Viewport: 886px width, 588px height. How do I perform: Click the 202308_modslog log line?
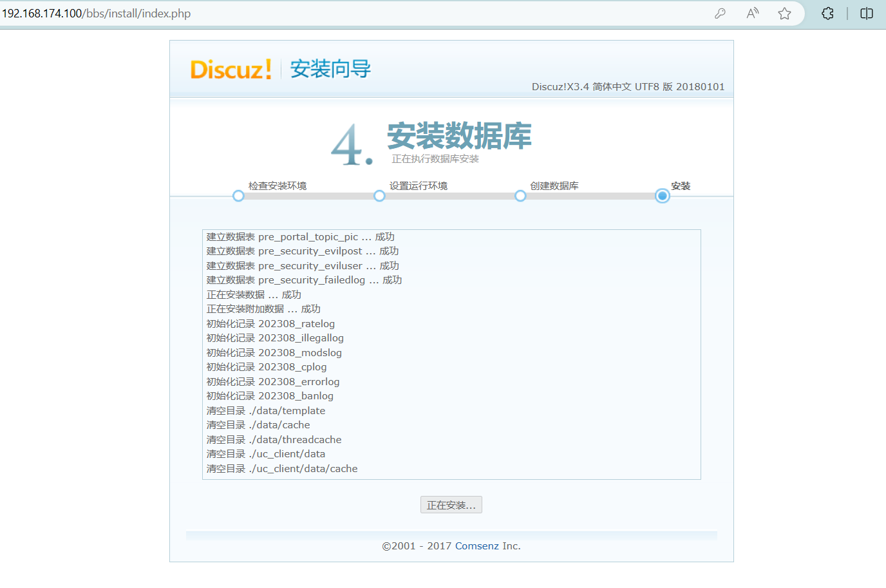coord(274,353)
